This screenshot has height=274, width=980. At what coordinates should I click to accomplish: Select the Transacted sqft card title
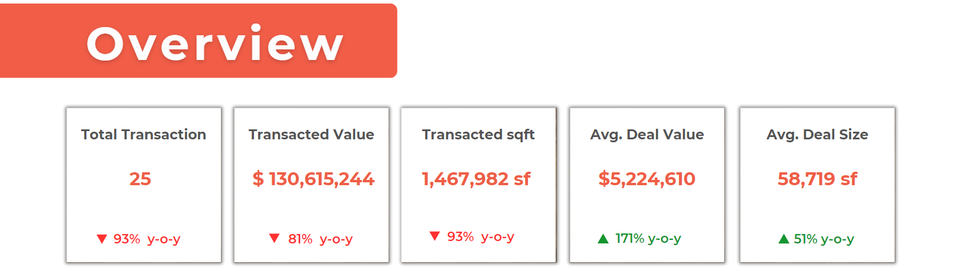(x=478, y=135)
